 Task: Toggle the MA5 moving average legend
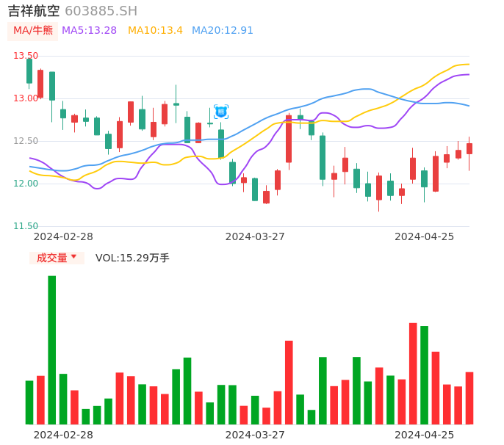[x=89, y=31]
